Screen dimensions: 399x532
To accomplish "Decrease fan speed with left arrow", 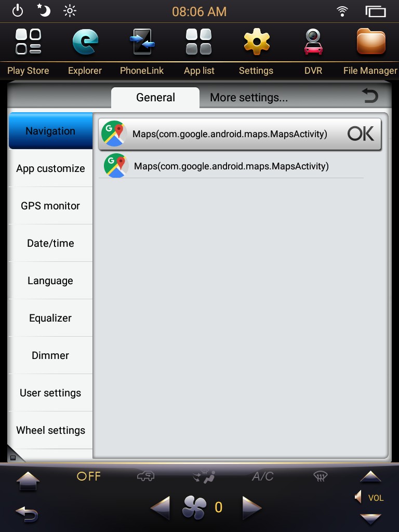I will pos(160,508).
